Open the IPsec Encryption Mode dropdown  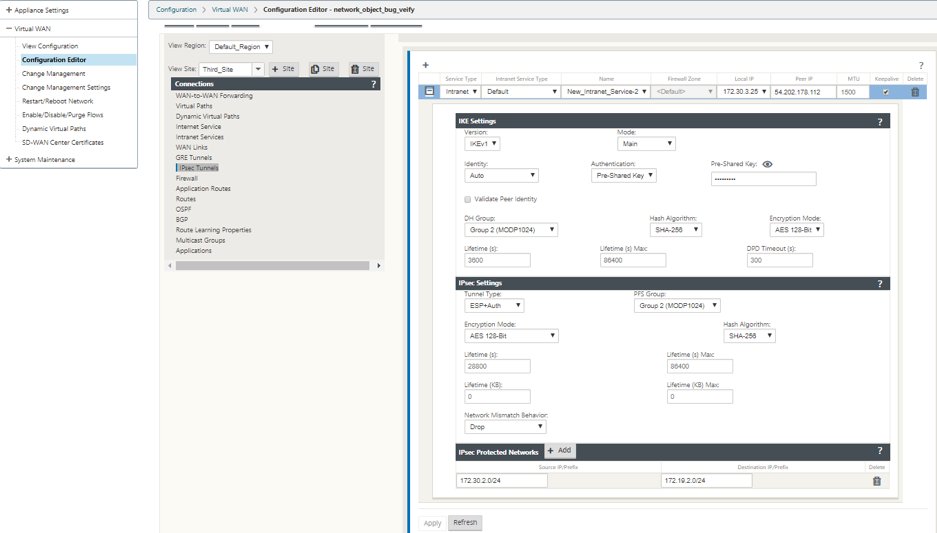511,336
